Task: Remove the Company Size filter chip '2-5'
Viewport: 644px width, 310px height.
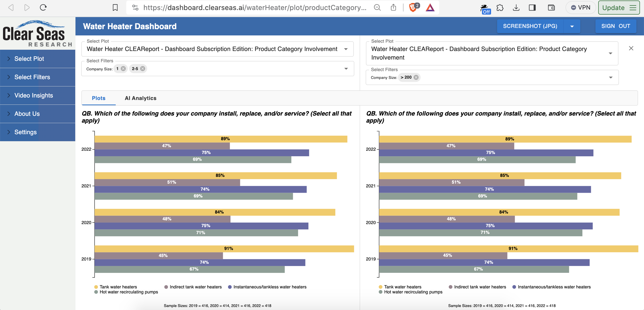Action: 142,68
